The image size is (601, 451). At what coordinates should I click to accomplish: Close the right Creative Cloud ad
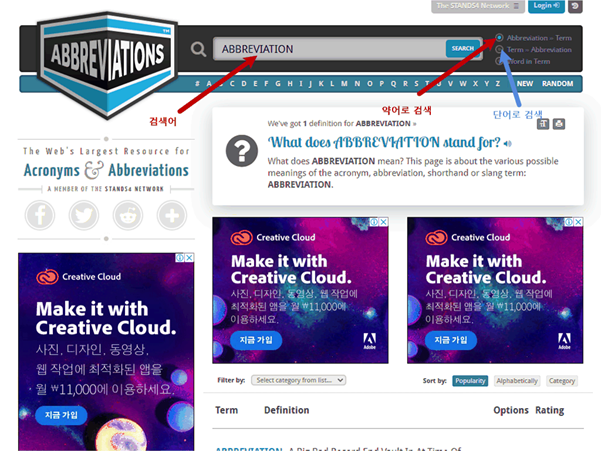click(578, 222)
